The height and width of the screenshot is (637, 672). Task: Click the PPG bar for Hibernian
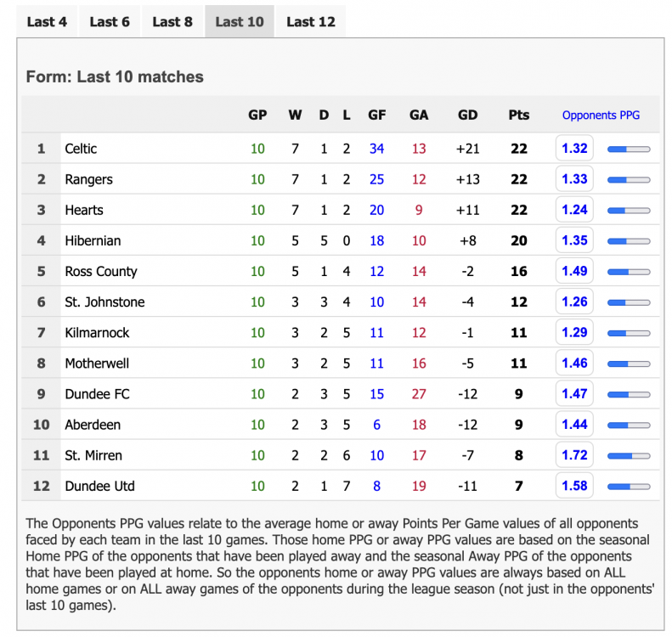pos(629,241)
